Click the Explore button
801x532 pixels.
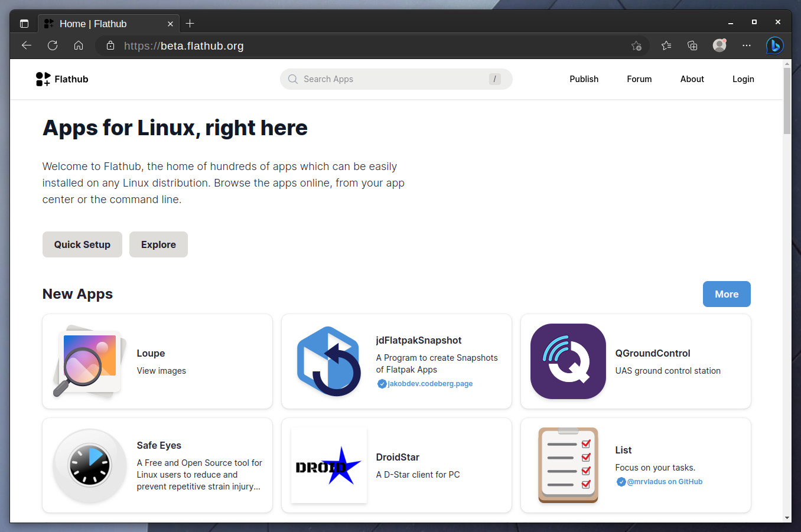[158, 244]
